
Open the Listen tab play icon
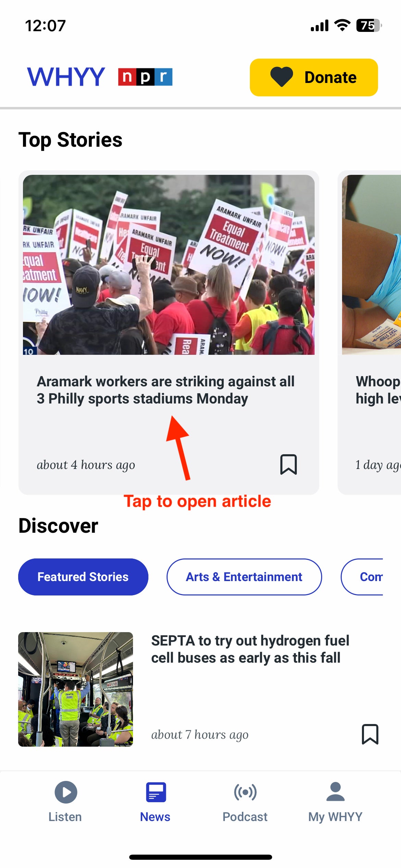pos(66,792)
